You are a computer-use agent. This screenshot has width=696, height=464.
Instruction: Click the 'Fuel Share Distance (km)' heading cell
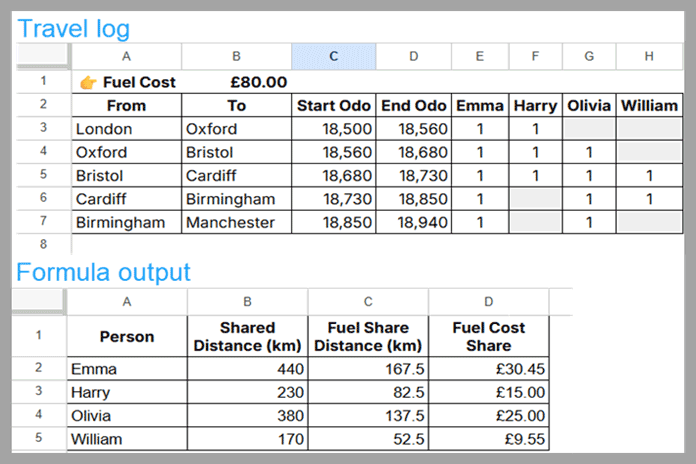coord(368,337)
